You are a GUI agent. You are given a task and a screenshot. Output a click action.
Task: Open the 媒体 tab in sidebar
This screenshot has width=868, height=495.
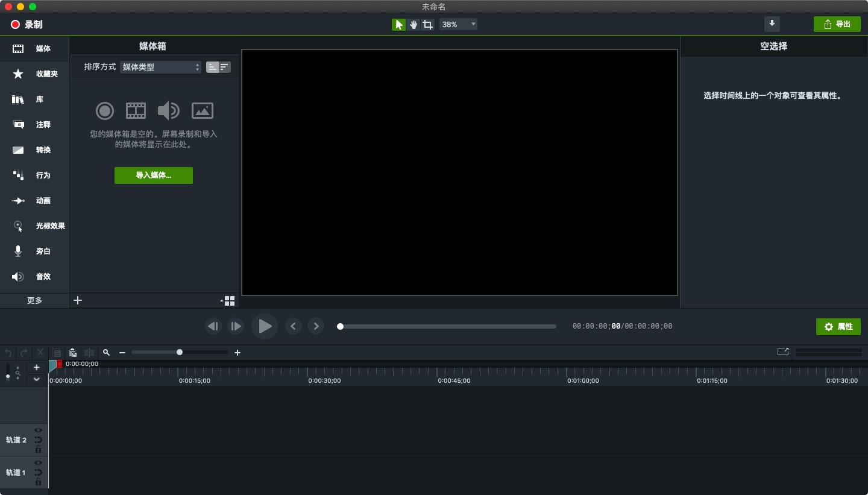point(34,49)
